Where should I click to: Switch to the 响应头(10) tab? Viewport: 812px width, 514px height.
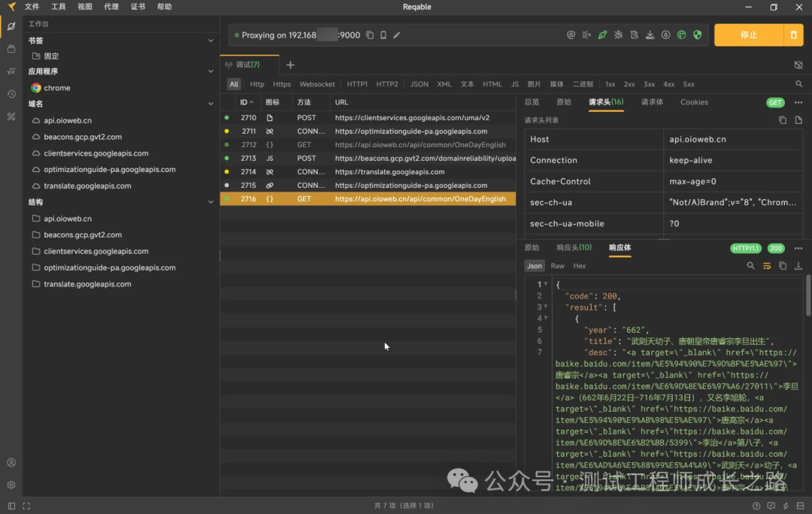pyautogui.click(x=574, y=248)
